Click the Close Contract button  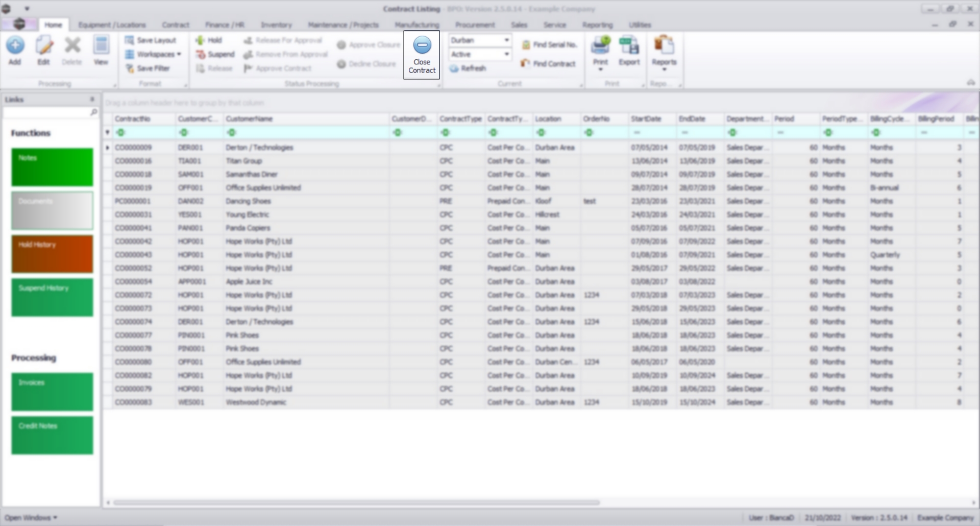pos(422,55)
